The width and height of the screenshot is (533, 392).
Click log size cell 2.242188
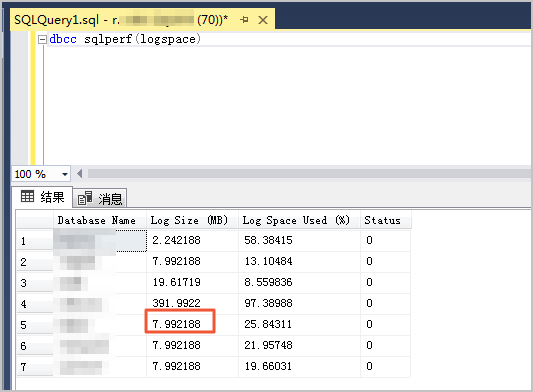pos(192,240)
